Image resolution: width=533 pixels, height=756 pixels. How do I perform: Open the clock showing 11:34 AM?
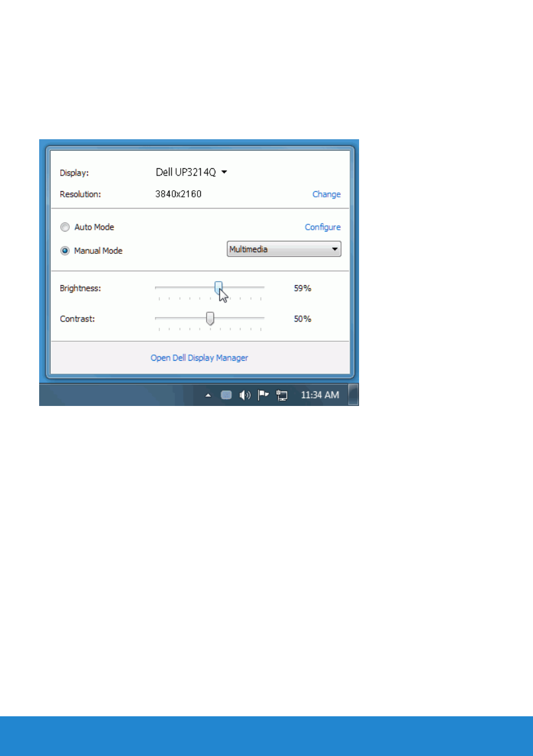(x=320, y=395)
